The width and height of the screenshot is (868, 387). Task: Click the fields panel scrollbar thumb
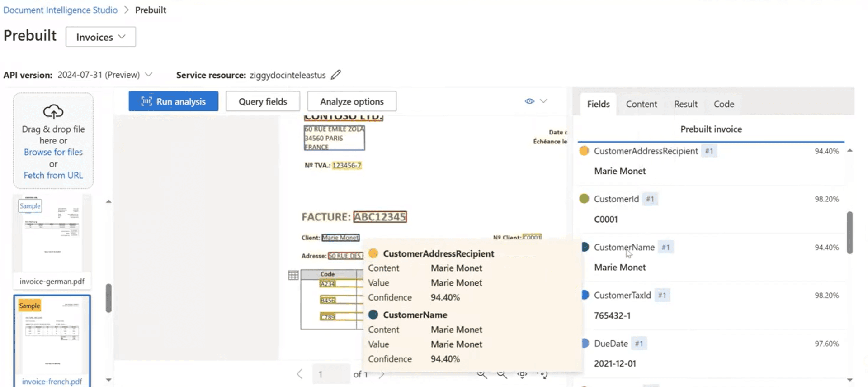coord(849,232)
